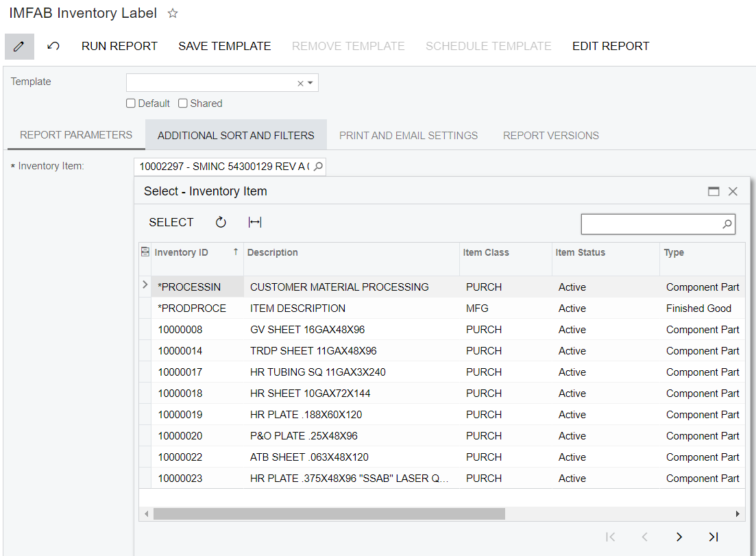Click the SELECT button in the dialog
Viewport: 756px width, 556px height.
(171, 222)
